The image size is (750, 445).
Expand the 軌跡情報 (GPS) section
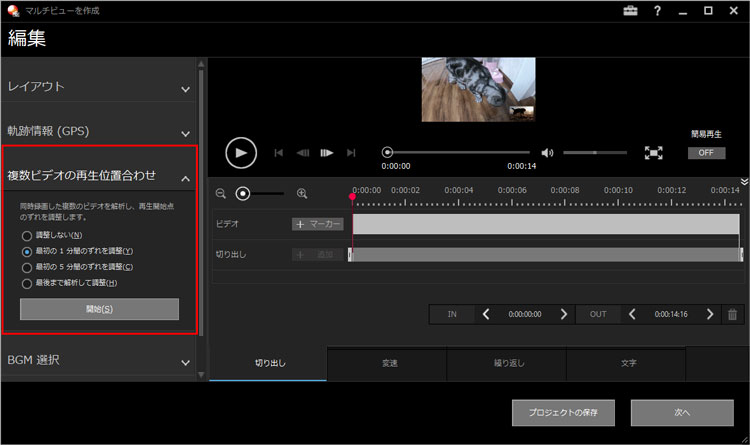pos(185,132)
